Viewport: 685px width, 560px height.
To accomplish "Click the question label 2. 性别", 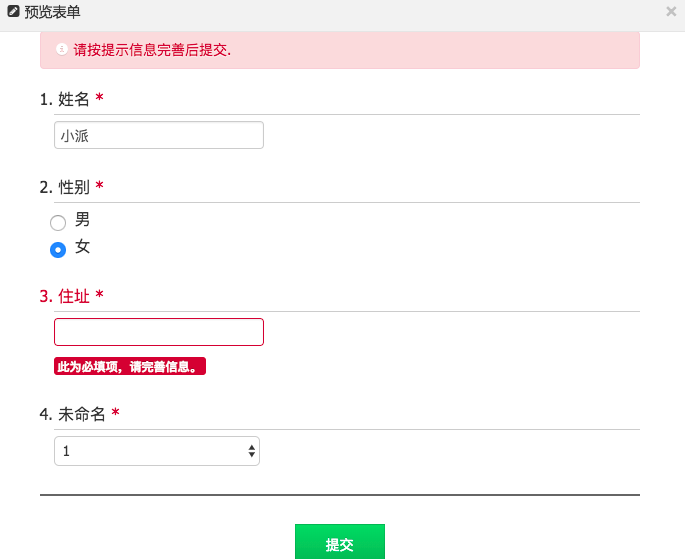I will coord(65,187).
